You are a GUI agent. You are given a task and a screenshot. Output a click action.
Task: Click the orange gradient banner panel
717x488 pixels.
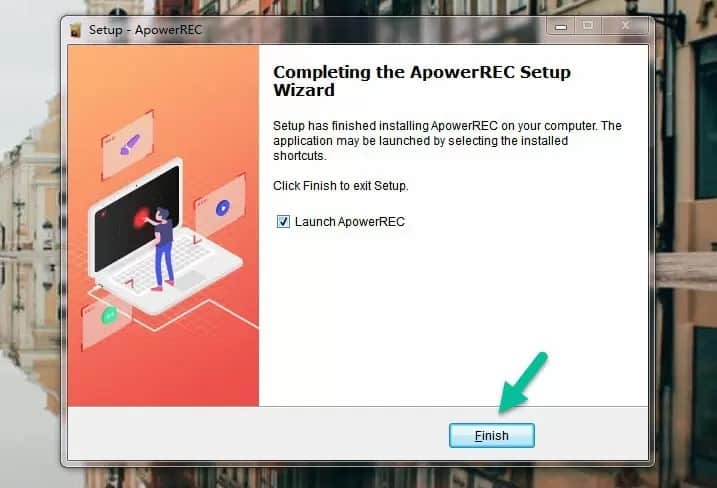click(x=163, y=225)
